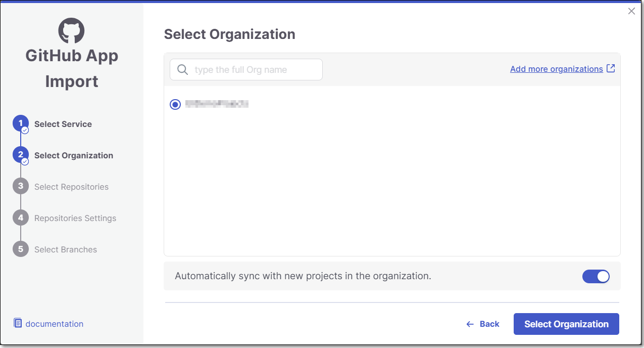Click the step 4 circle icon

pos(21,218)
